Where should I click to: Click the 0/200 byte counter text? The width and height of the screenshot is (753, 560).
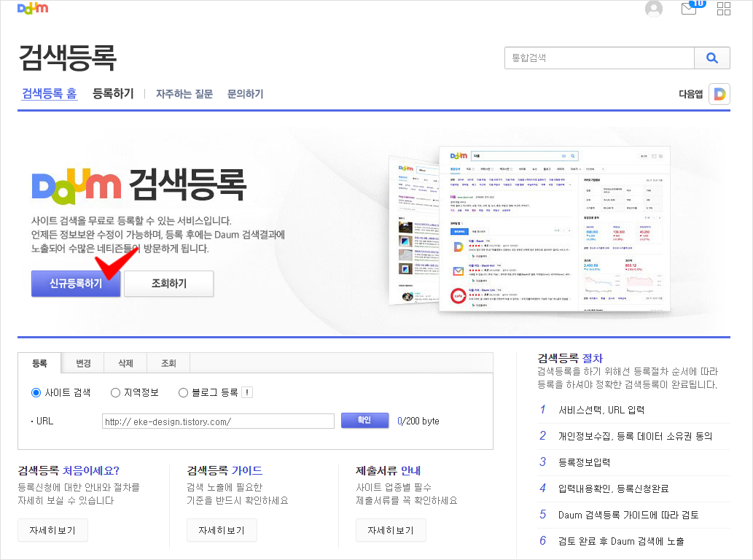pos(418,421)
